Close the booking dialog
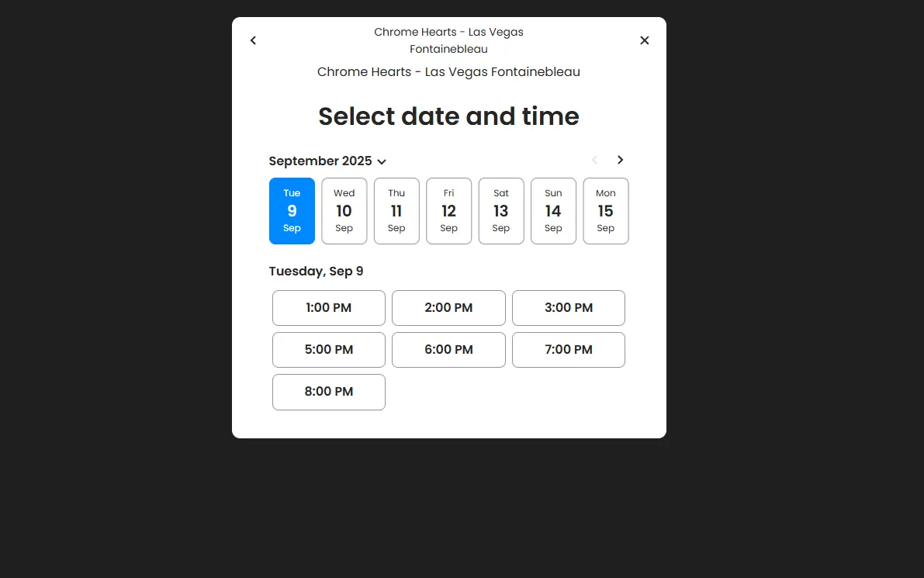Image resolution: width=924 pixels, height=578 pixels. tap(644, 40)
